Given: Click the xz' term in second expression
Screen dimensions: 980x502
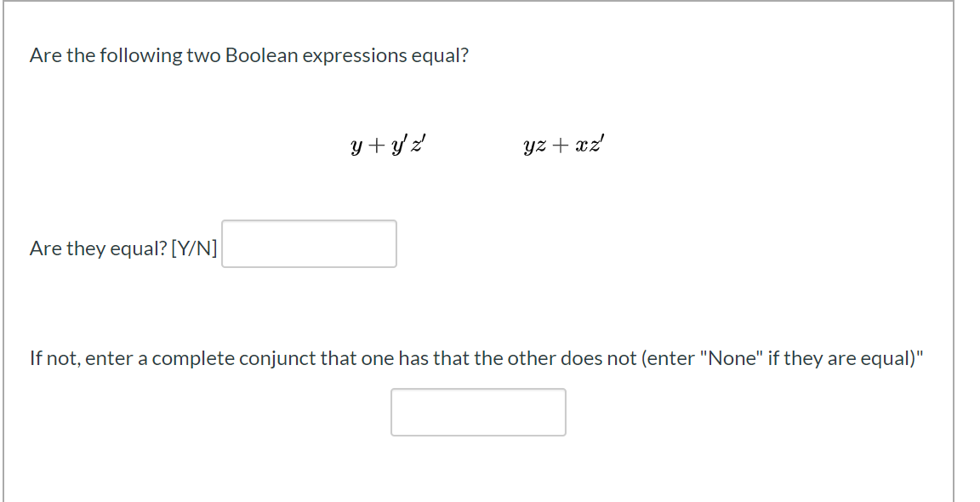Looking at the screenshot, I should tap(588, 145).
